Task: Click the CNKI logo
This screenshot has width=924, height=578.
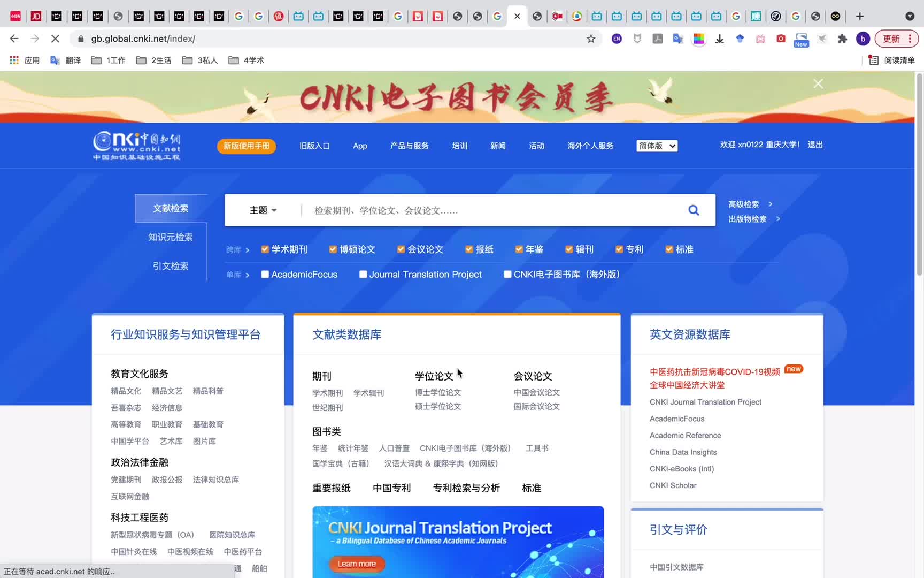Action: click(137, 145)
